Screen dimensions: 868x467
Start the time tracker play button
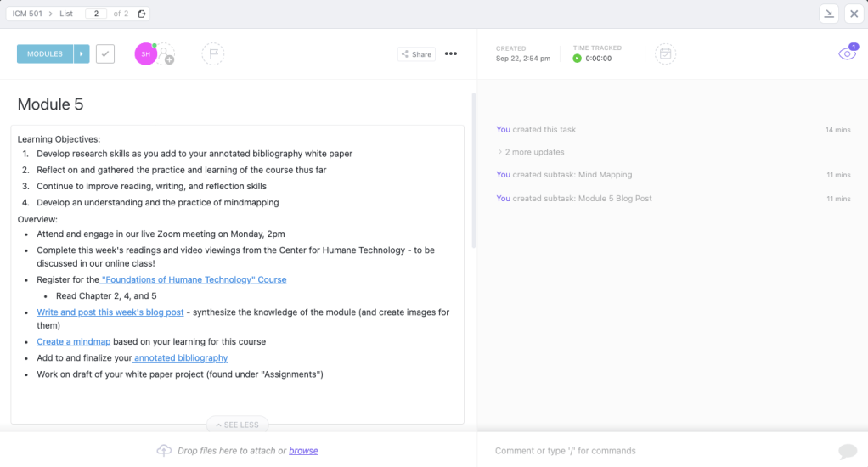pos(578,59)
